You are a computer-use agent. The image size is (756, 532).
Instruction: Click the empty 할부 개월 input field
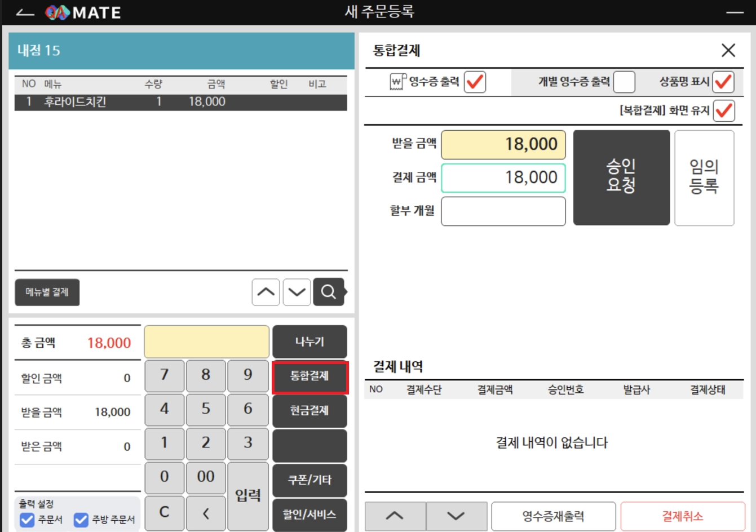point(503,211)
